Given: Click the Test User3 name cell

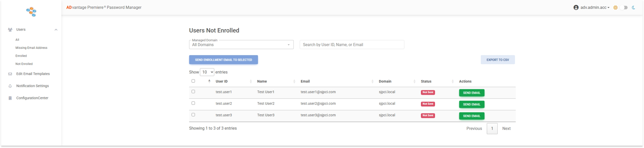Looking at the screenshot, I should point(265,115).
